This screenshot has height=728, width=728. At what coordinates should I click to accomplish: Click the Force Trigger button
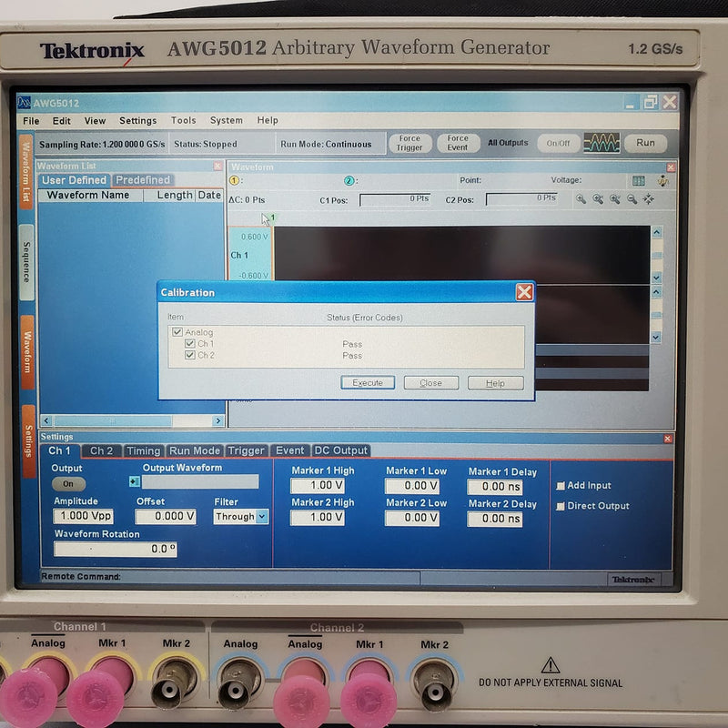click(409, 142)
